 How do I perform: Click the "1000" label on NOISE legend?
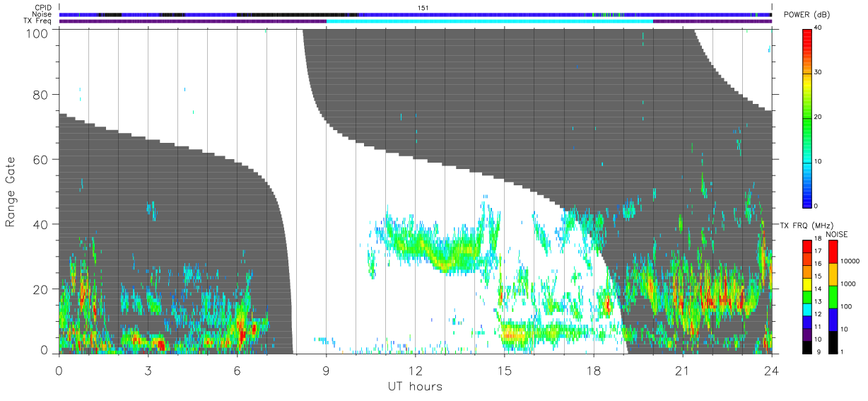[x=849, y=285]
